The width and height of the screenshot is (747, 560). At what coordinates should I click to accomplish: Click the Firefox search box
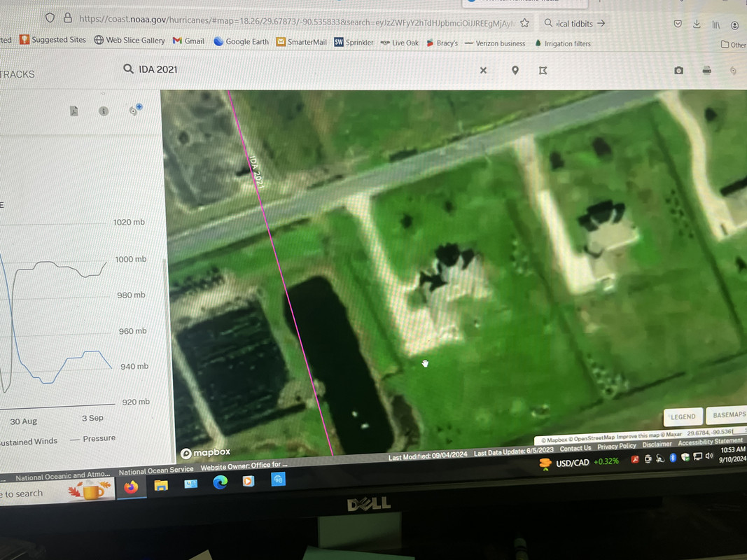(574, 23)
